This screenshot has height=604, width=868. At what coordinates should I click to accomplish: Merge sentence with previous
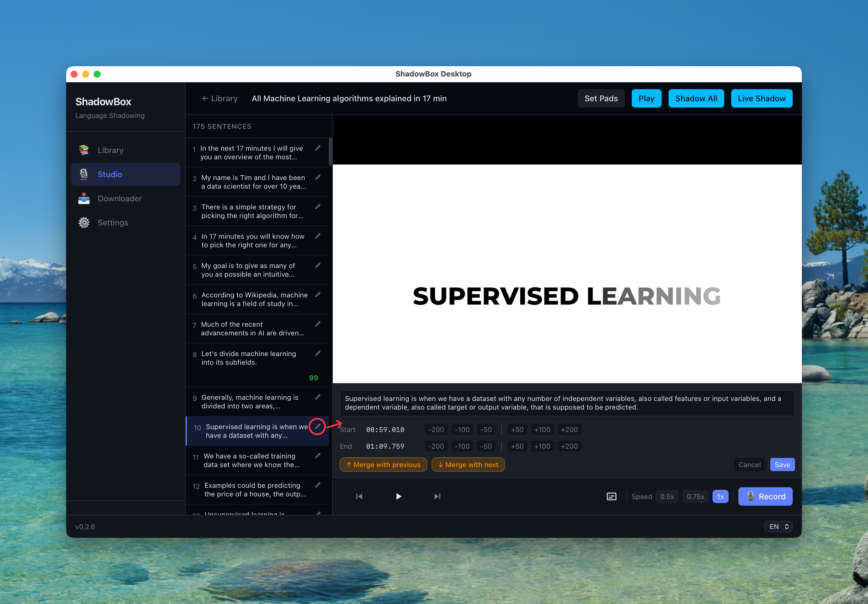[x=383, y=465]
